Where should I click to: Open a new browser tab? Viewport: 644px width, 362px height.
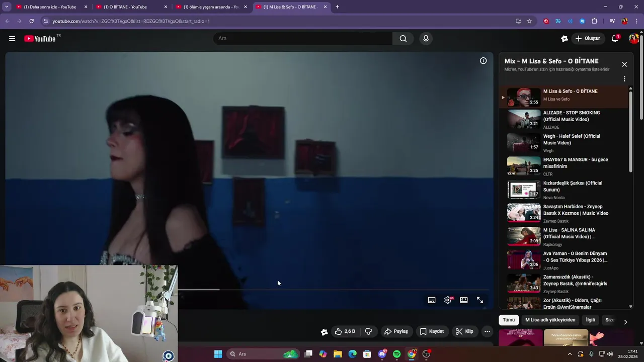(x=337, y=7)
